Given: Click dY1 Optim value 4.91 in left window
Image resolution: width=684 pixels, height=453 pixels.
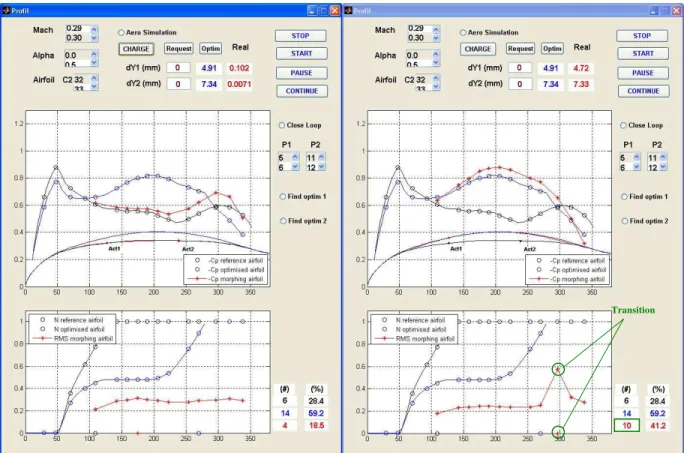Looking at the screenshot, I should [x=209, y=68].
